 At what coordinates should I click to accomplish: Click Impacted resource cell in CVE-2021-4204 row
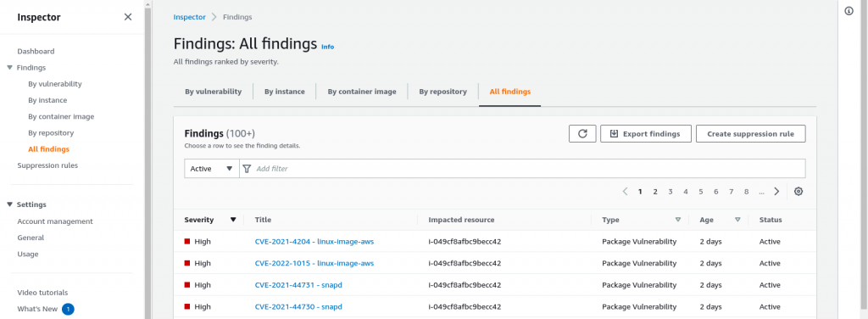tap(465, 242)
